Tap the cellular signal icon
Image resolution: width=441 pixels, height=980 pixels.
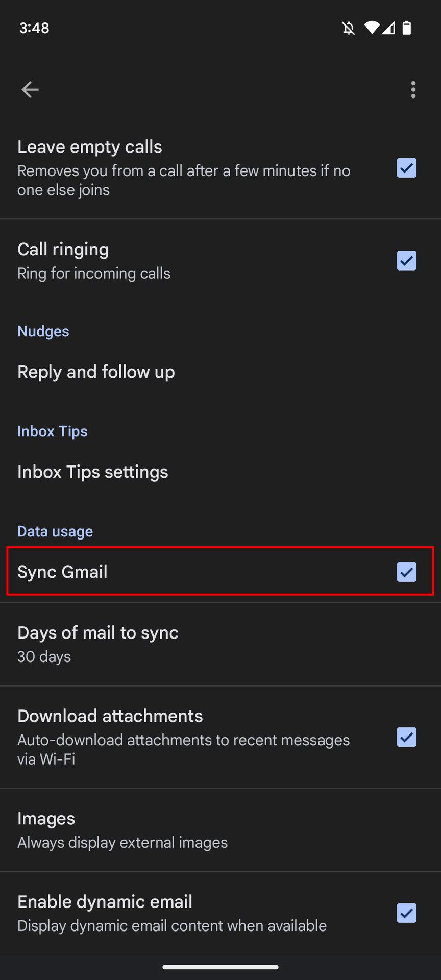click(x=389, y=28)
